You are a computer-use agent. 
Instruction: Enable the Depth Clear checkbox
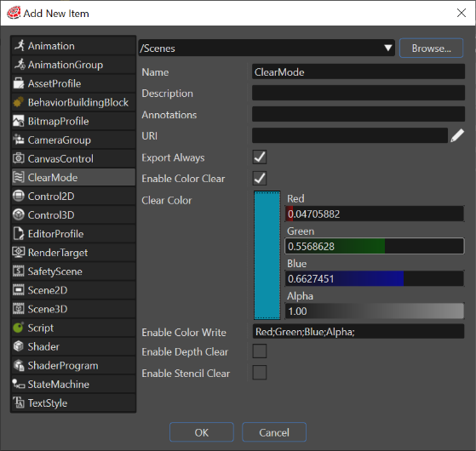pyautogui.click(x=260, y=351)
